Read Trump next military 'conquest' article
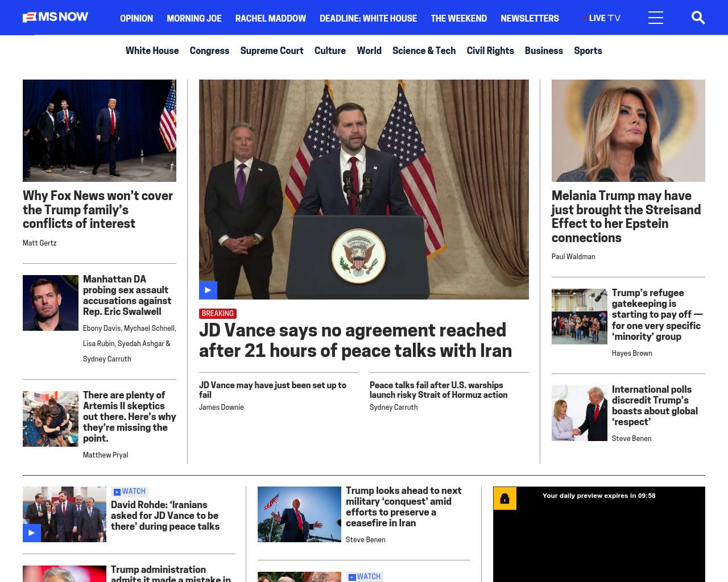 click(403, 507)
